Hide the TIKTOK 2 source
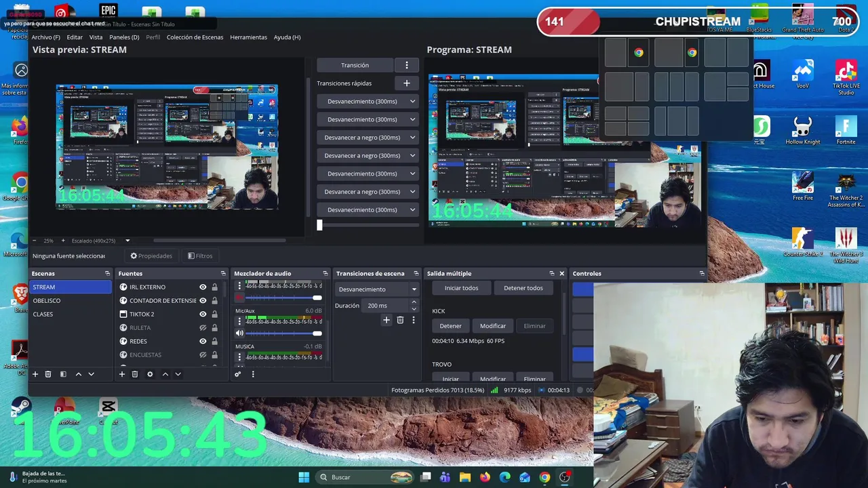Viewport: 868px width, 488px height. (x=203, y=314)
